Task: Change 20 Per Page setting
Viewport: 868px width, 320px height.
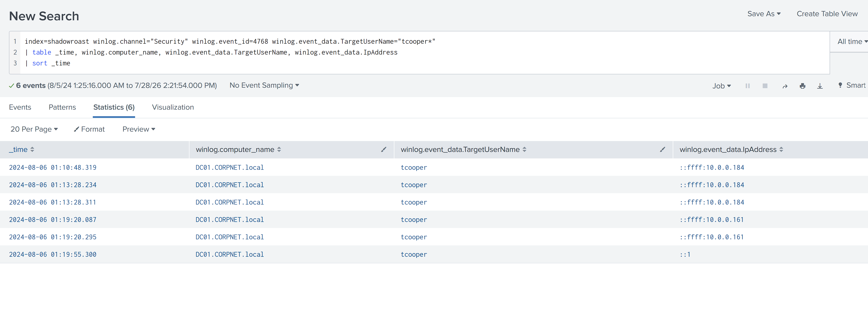Action: 34,129
